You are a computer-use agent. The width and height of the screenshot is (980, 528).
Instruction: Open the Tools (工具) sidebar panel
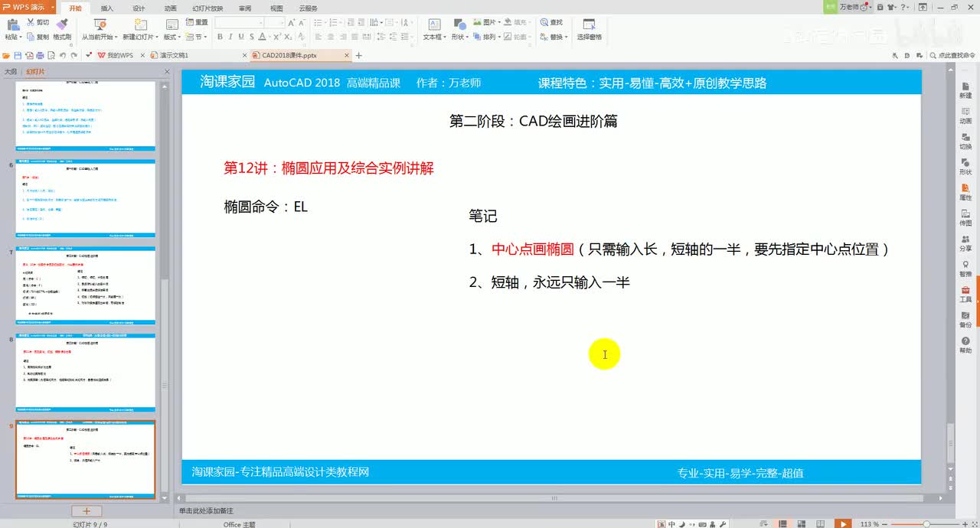[965, 293]
